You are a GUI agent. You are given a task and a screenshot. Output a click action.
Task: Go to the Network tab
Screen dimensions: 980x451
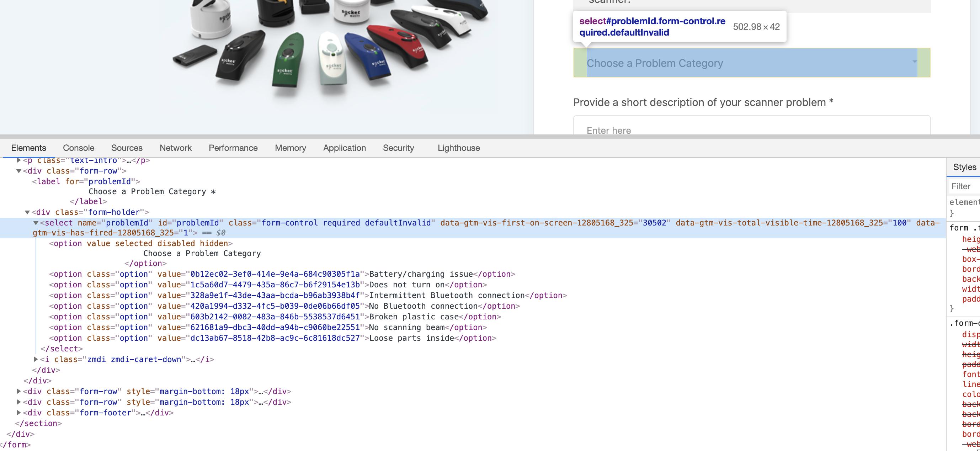[175, 148]
